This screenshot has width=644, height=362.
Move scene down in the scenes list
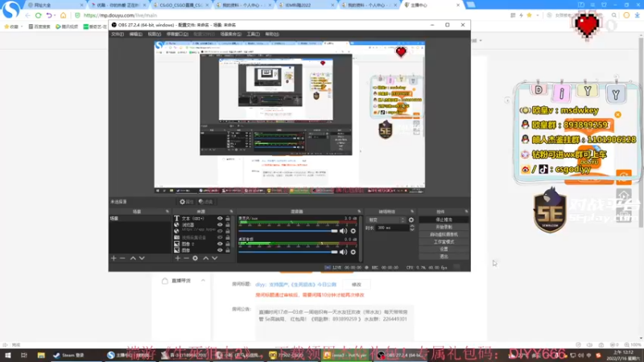click(x=142, y=258)
